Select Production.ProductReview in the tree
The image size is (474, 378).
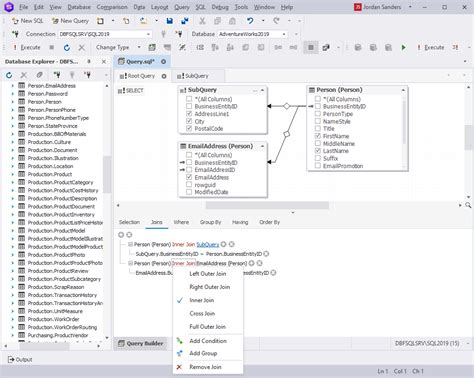[58, 271]
